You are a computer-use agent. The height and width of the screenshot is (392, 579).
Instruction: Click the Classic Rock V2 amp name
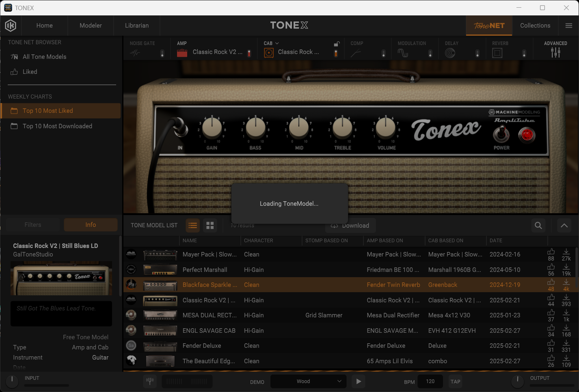pyautogui.click(x=218, y=52)
